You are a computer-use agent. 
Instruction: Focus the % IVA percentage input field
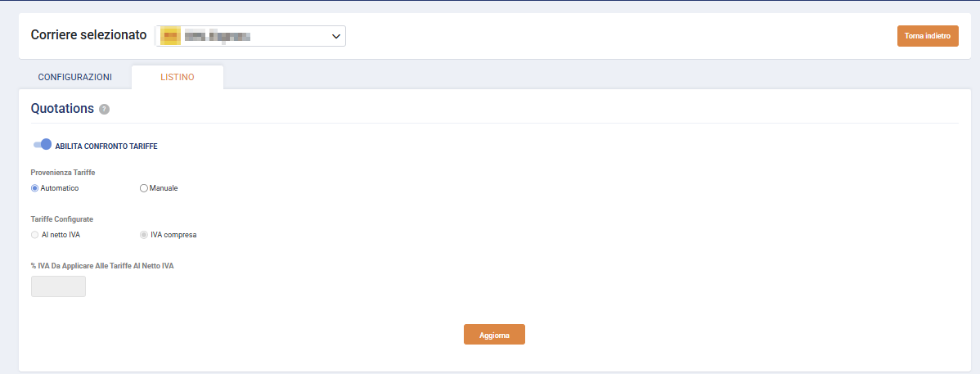58,286
